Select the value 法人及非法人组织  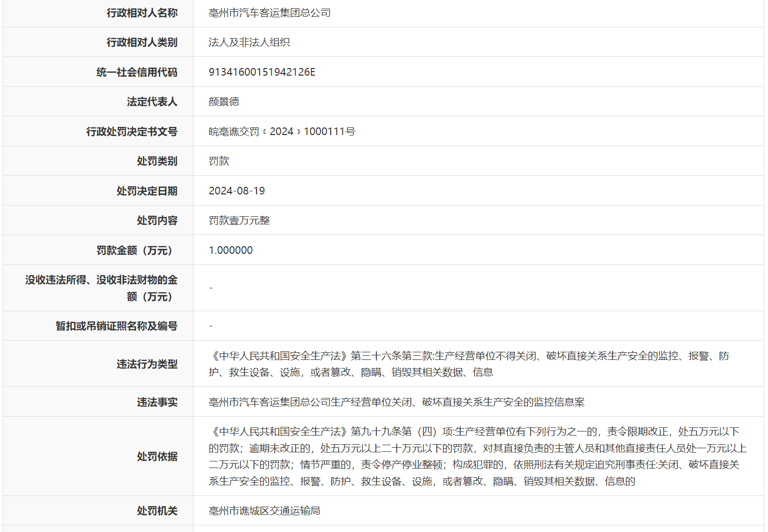click(249, 42)
